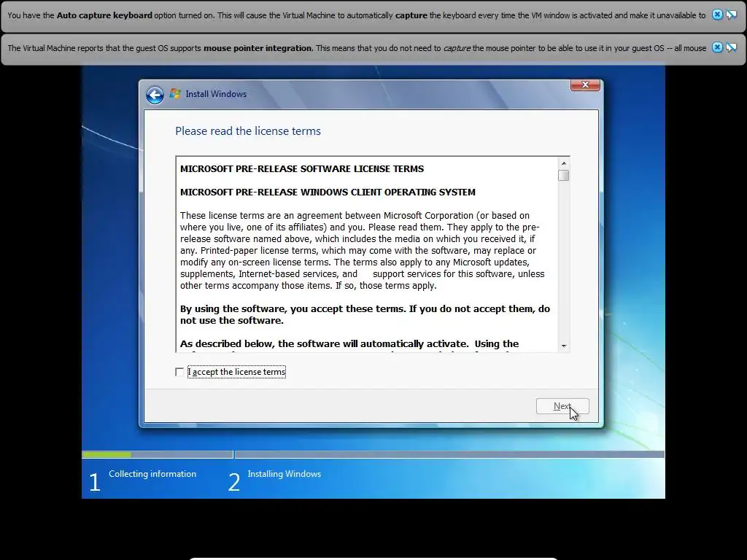The height and width of the screenshot is (560, 747).
Task: Click the green setup progress bar
Action: pos(107,455)
